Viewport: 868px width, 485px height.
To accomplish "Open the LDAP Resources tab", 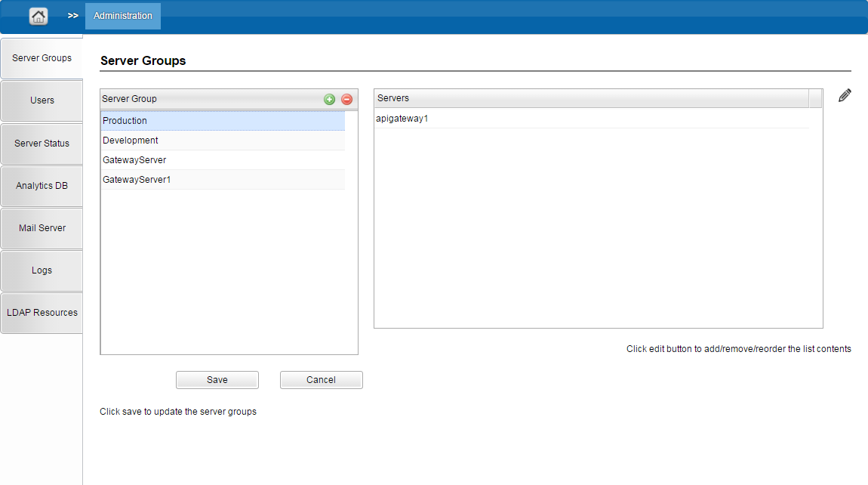I will coord(42,313).
